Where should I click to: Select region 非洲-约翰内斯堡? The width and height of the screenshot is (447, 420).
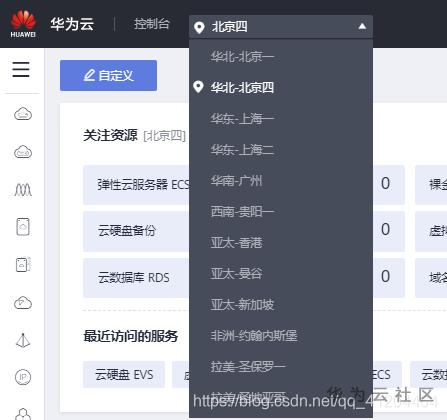tap(281, 336)
